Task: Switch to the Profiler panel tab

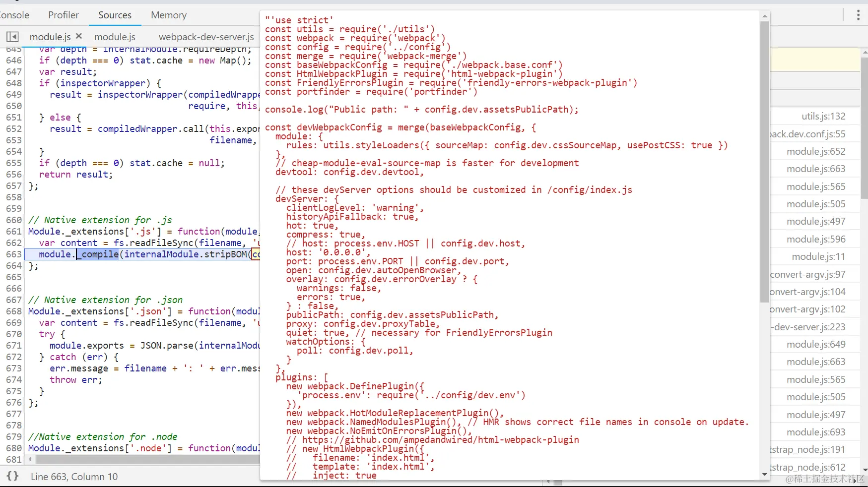Action: [x=64, y=15]
